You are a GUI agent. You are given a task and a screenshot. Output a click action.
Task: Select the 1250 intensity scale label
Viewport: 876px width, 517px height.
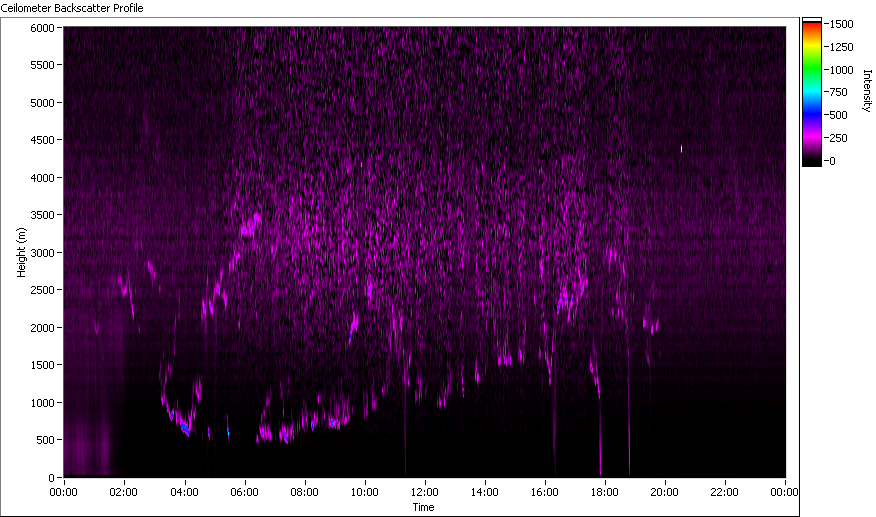pos(842,47)
